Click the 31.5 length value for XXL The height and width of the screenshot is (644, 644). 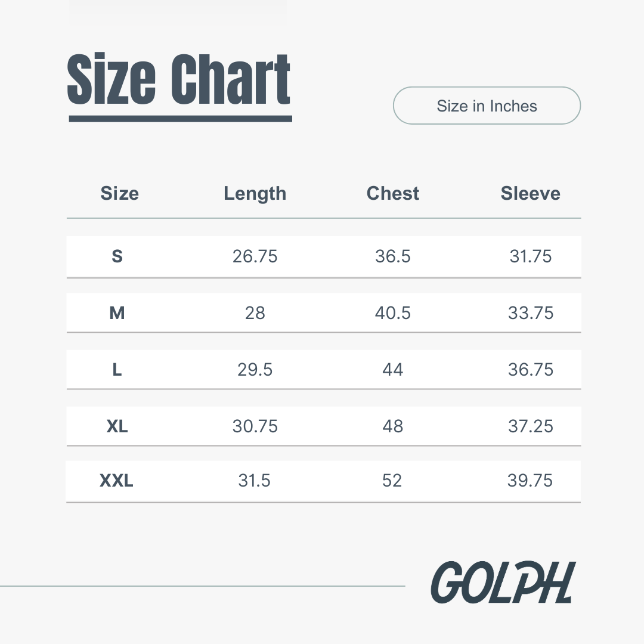pos(254,481)
